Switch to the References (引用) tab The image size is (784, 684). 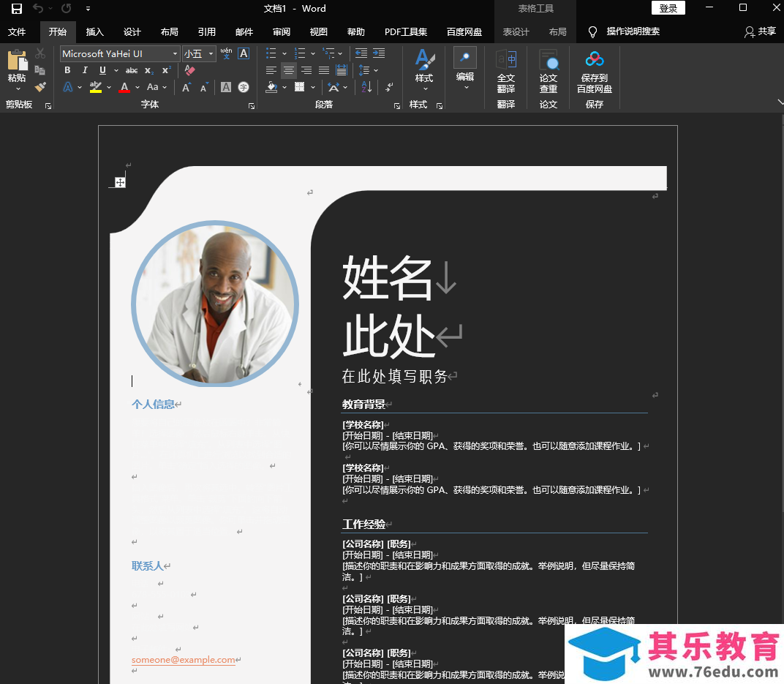pos(206,32)
